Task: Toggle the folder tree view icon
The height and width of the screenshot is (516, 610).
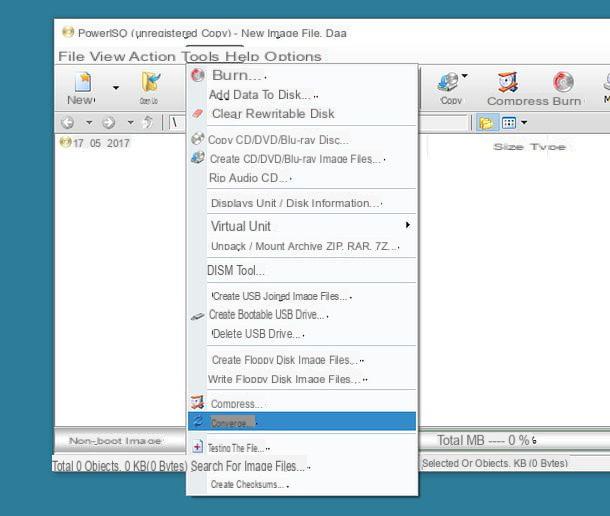Action: [x=486, y=123]
